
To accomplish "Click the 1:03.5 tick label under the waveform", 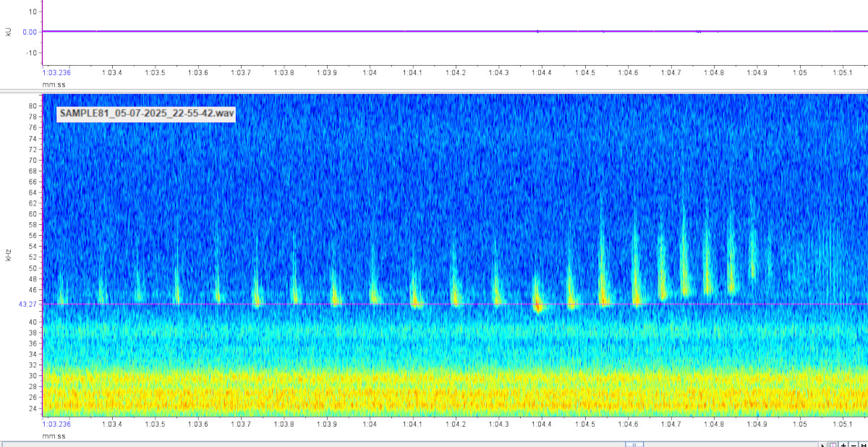I will 155,73.
